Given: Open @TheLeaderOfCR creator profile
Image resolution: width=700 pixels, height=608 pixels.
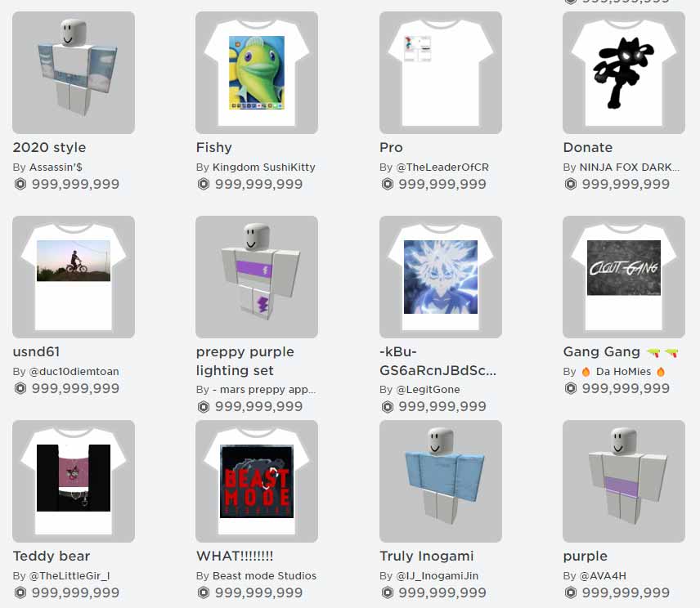Looking at the screenshot, I should pyautogui.click(x=442, y=168).
